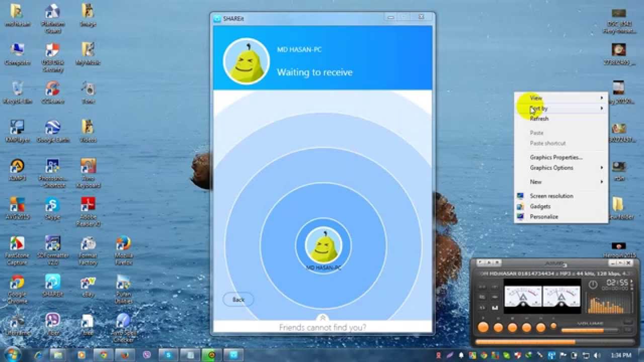Screen dimensions: 644x362
Task: Expand the chevron above 'Friends cannot find you?'
Action: (x=323, y=318)
